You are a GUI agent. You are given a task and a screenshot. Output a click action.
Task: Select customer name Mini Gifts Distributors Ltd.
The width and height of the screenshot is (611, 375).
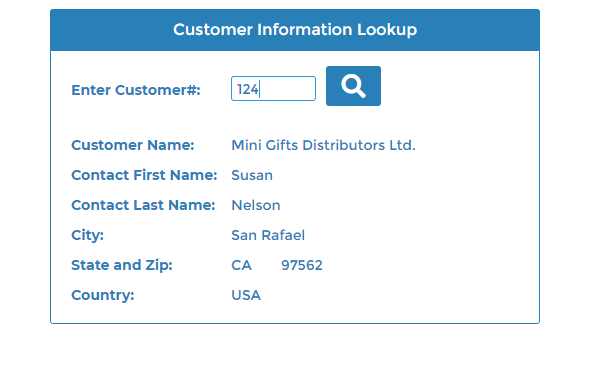point(323,145)
